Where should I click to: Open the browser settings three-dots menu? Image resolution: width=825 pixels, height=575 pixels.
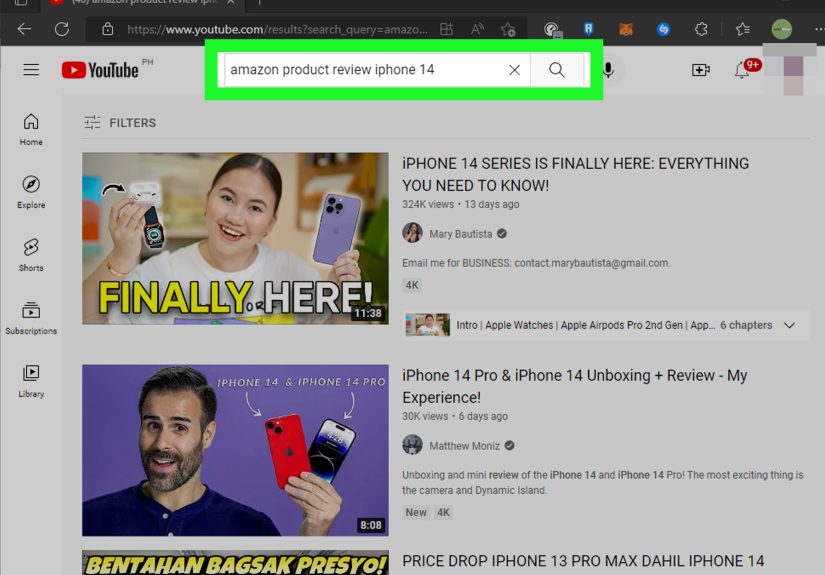[819, 29]
